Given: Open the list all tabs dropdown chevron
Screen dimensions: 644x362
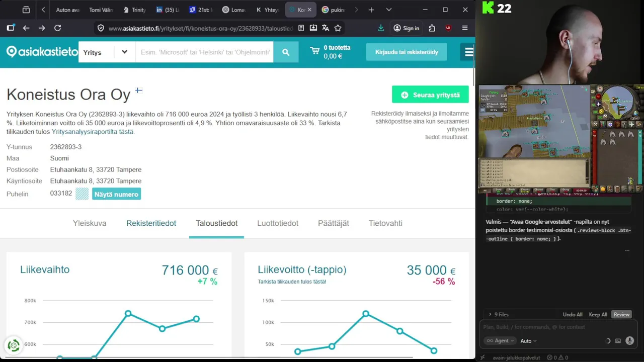Looking at the screenshot, I should (388, 10).
